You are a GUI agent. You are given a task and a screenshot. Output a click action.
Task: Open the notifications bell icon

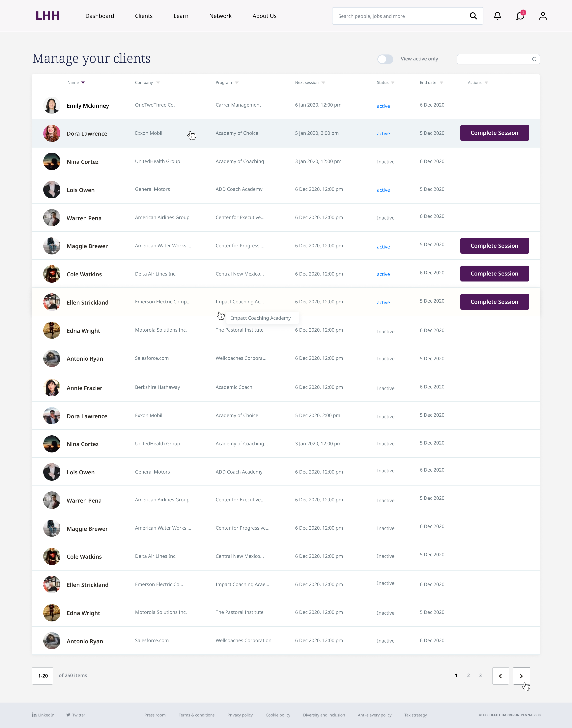497,16
